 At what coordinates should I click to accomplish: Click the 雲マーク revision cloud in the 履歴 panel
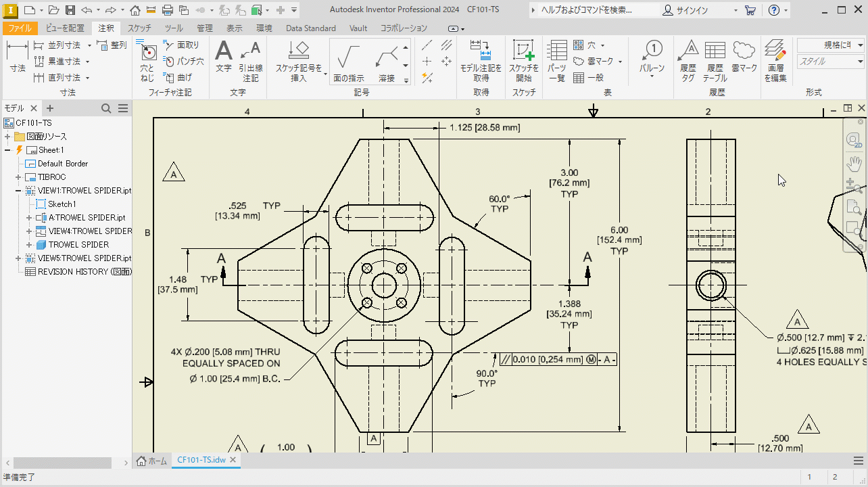(744, 57)
